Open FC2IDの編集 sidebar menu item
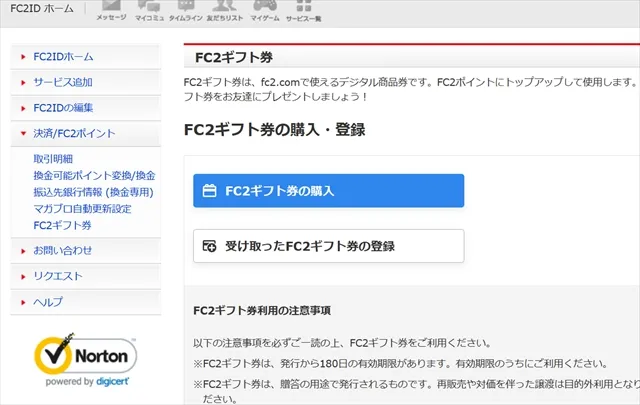640x405 pixels. (86, 108)
